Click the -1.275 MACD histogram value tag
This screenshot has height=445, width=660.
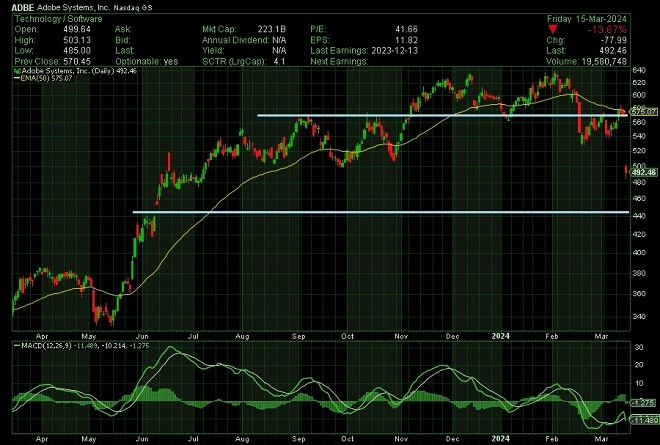(644, 403)
